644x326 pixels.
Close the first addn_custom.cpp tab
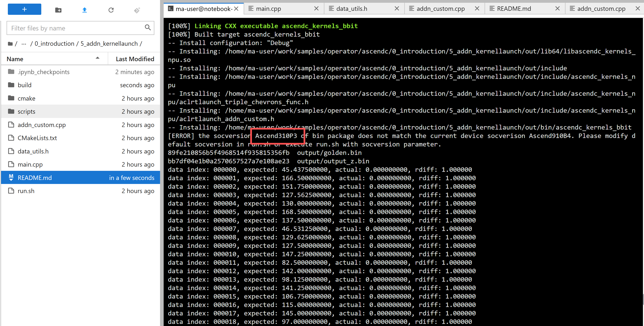(477, 8)
